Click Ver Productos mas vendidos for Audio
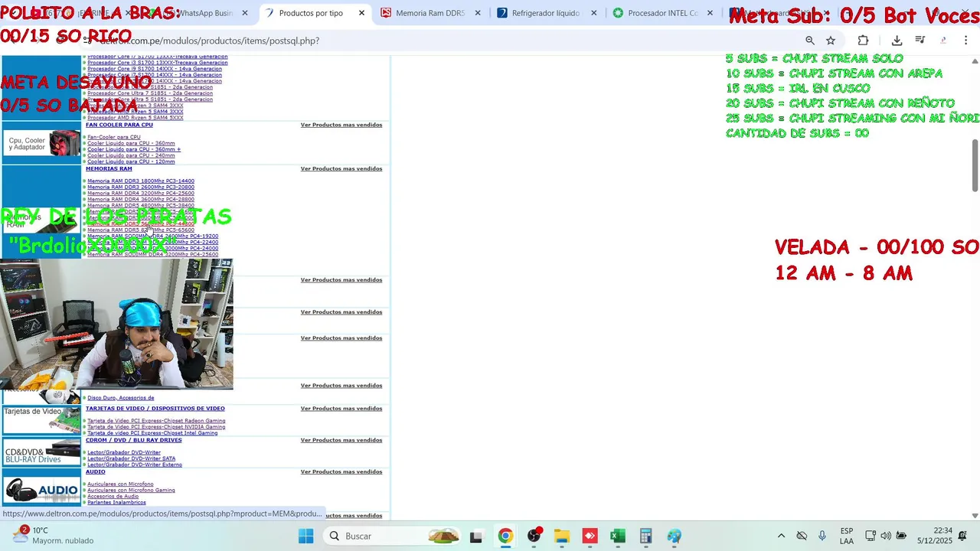 [x=341, y=471]
